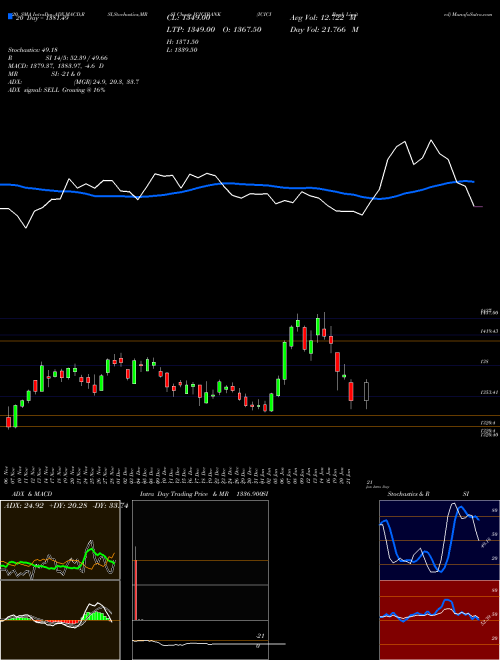Click the purple end marker of the white line
The image size is (500, 660).
(x=479, y=207)
